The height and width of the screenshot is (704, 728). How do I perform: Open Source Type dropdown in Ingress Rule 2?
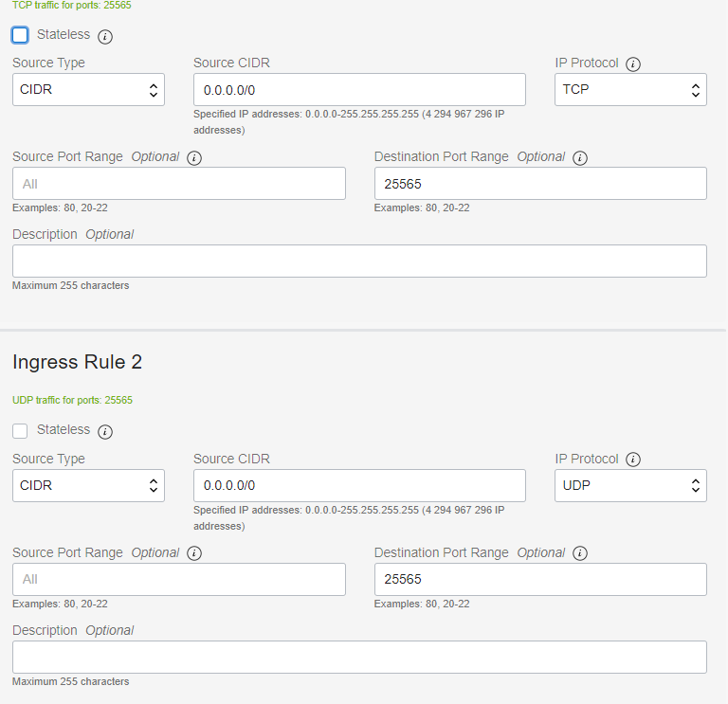point(89,485)
